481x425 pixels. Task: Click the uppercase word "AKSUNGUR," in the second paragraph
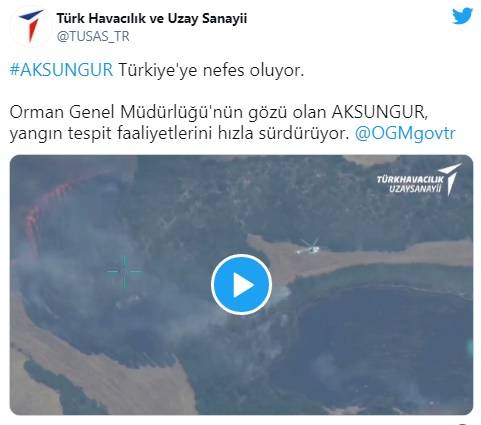(379, 113)
